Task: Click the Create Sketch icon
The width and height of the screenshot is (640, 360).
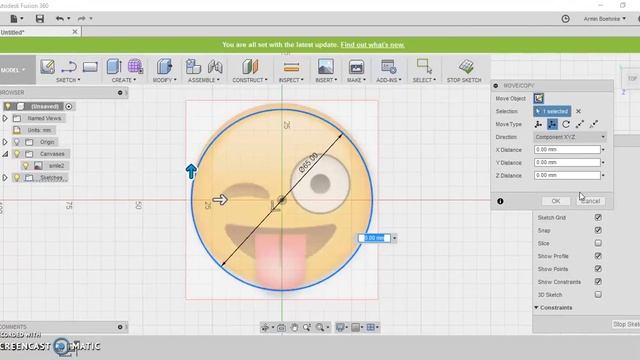Action: [x=47, y=66]
